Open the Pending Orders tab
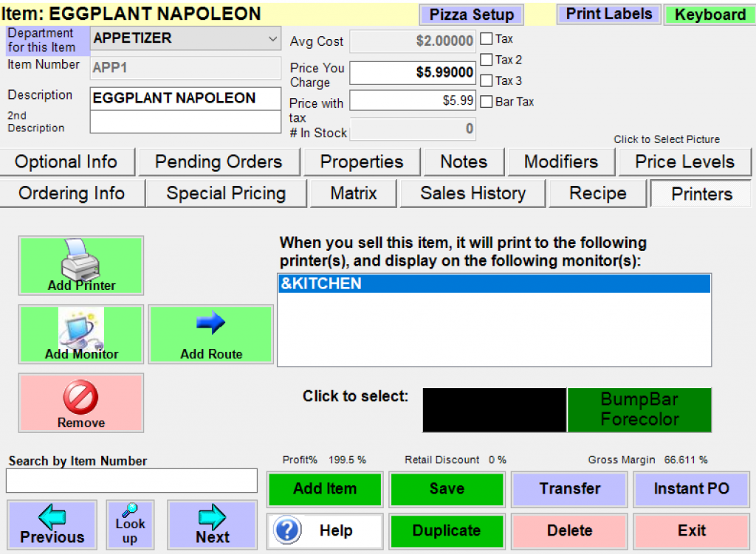 coord(219,162)
